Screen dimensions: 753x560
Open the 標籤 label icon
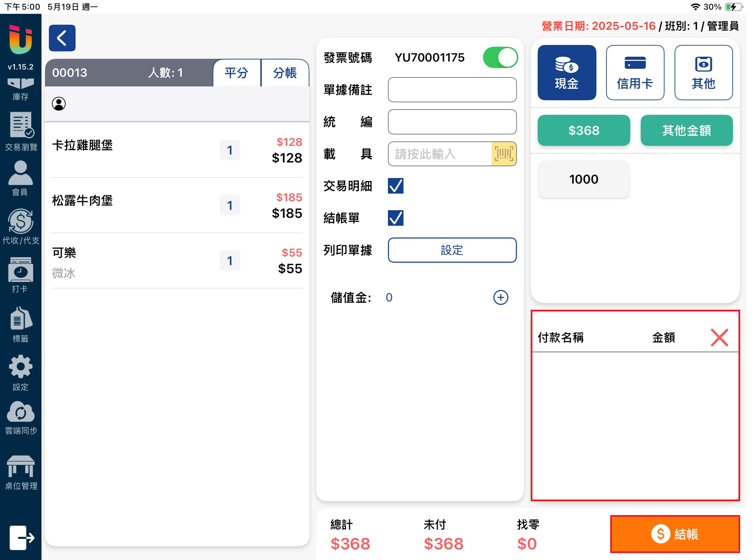(20, 324)
